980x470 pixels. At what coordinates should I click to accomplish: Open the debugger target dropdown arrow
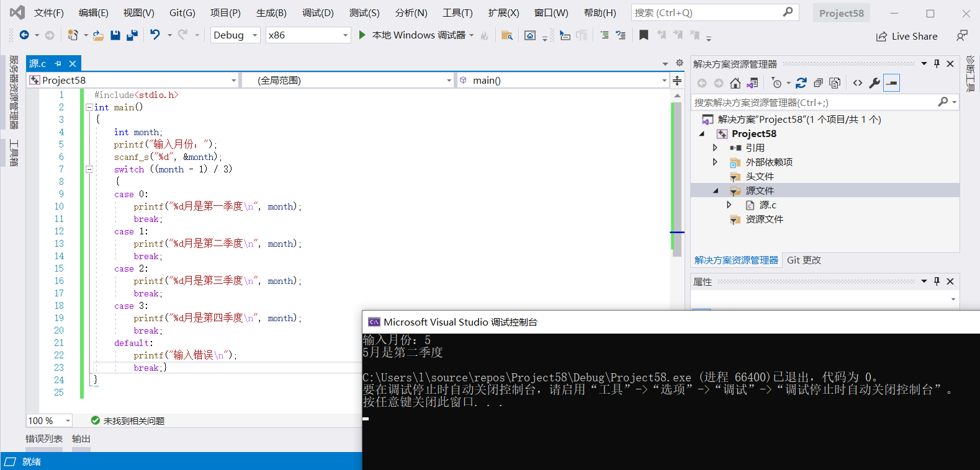[x=472, y=35]
